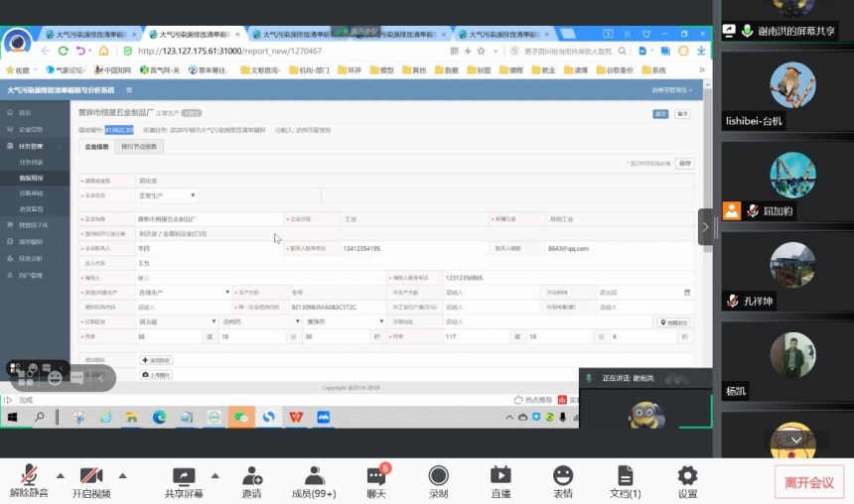Open the 表情 emoji reactions

[563, 482]
